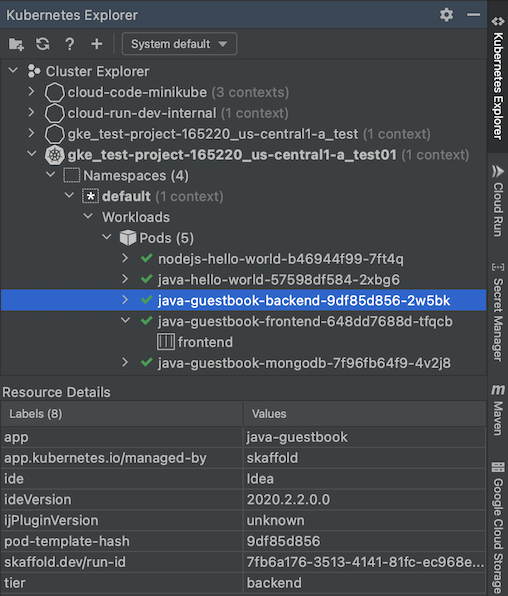This screenshot has width=508, height=596.
Task: Open the Maven side tab
Action: pyautogui.click(x=498, y=410)
